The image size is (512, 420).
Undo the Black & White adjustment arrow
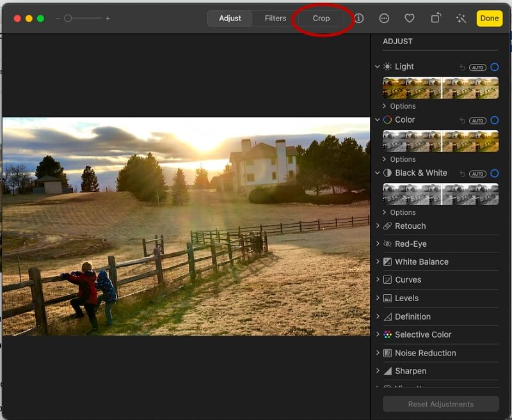coord(462,173)
